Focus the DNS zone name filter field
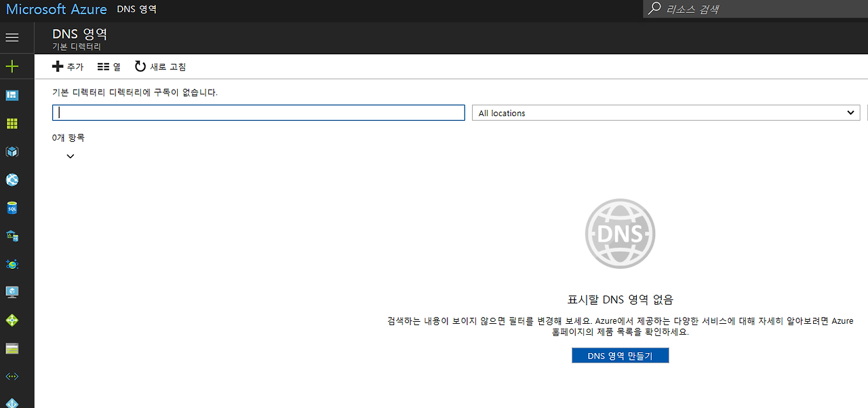 point(258,113)
